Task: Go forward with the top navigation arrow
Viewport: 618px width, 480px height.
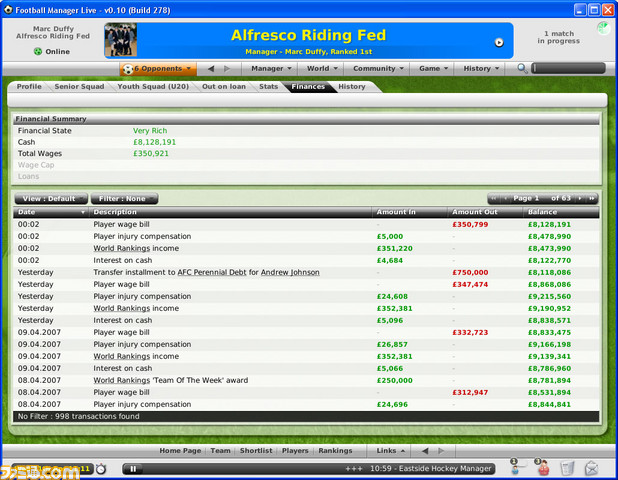Action: [227, 69]
